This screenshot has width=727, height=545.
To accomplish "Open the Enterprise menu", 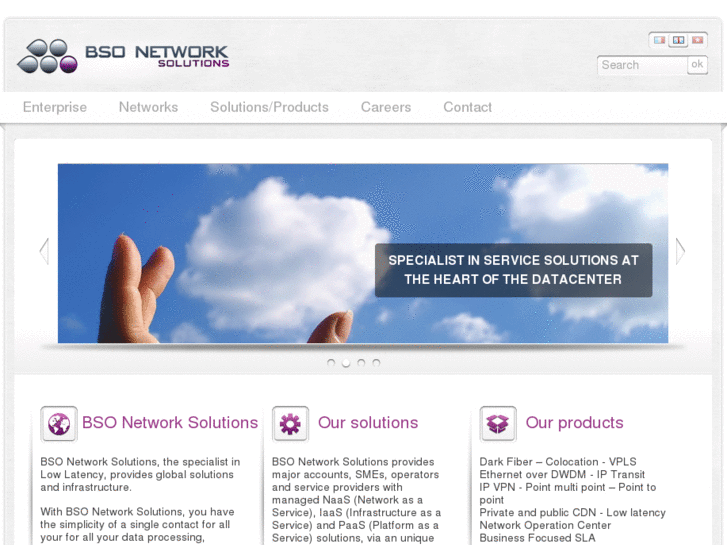I will (55, 107).
